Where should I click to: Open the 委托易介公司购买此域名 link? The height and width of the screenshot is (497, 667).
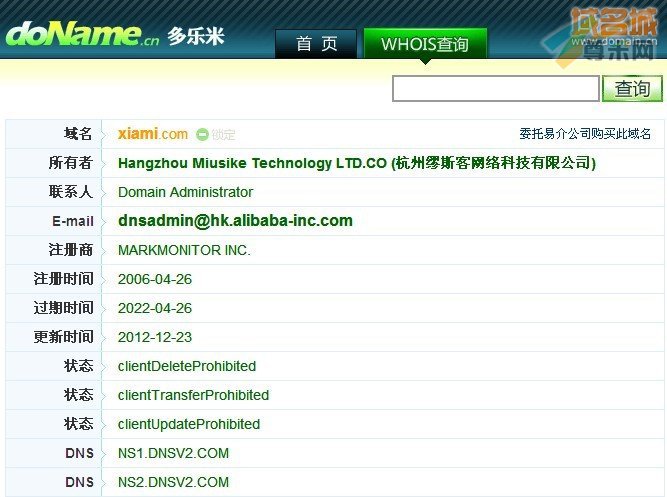[x=585, y=134]
